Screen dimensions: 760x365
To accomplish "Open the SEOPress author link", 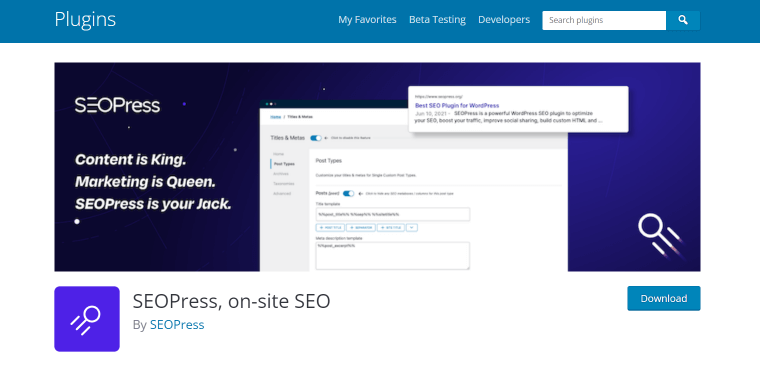I will [177, 325].
